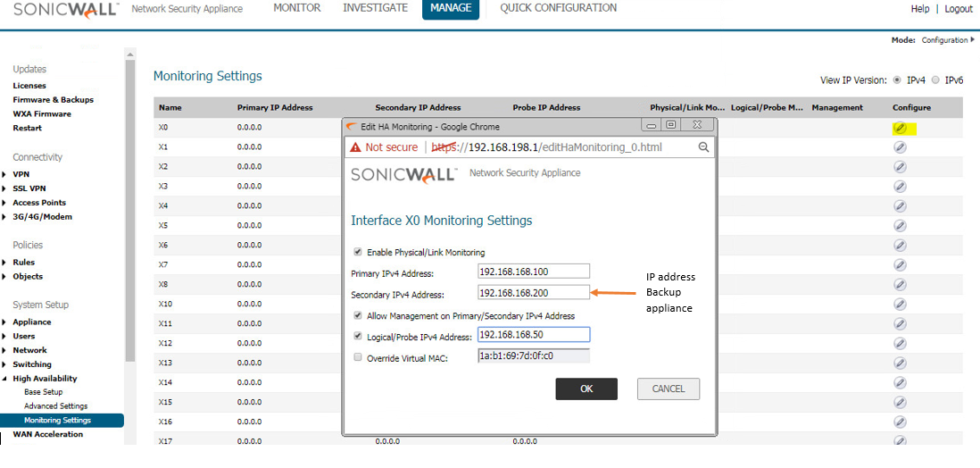Switch to INVESTIGATE top tab
980x468 pixels.
[375, 8]
